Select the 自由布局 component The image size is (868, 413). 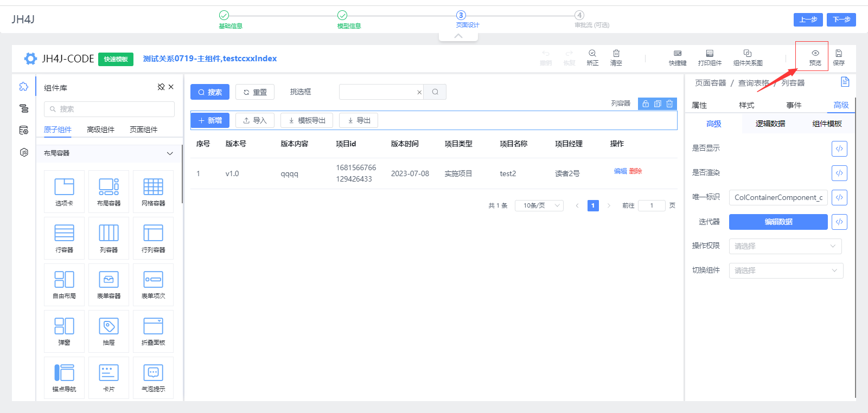point(64,285)
